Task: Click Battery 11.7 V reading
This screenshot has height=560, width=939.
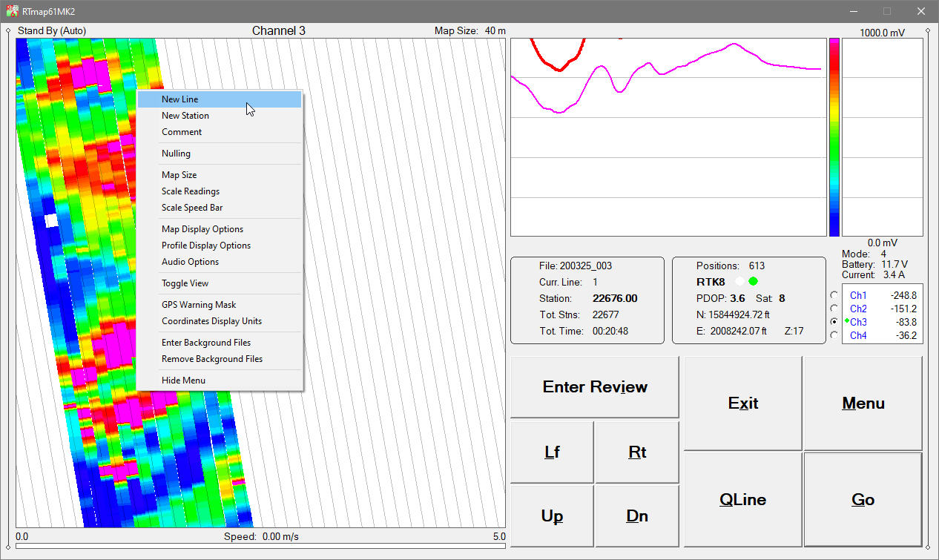Action: click(874, 264)
